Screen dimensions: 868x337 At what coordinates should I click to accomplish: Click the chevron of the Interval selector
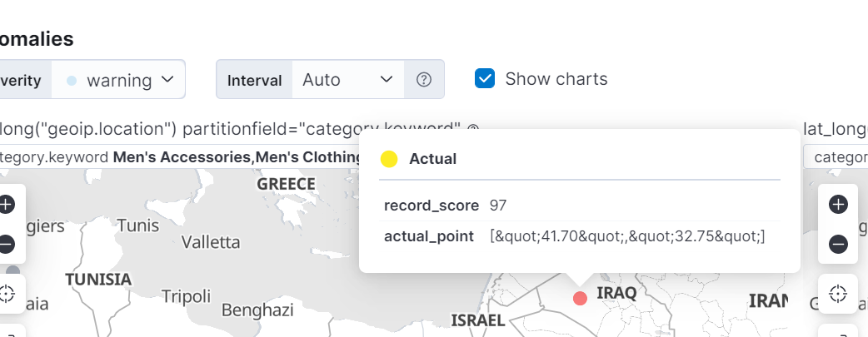point(386,80)
